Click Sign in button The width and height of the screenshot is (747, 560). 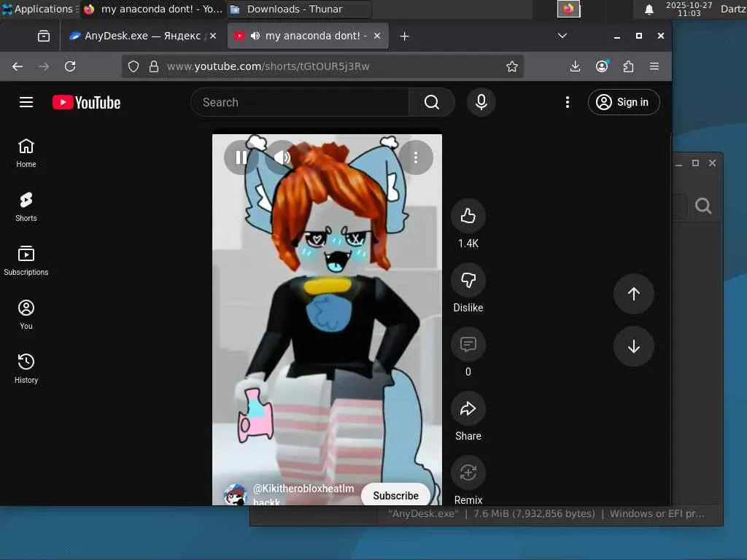(623, 102)
